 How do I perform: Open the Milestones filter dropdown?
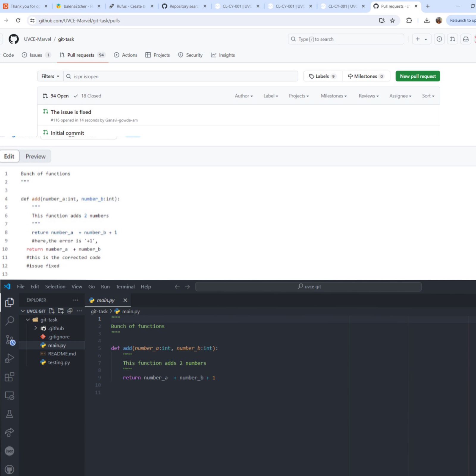click(x=334, y=96)
